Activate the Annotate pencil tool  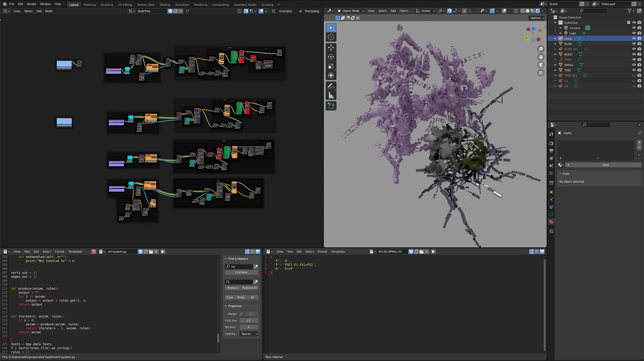[331, 86]
